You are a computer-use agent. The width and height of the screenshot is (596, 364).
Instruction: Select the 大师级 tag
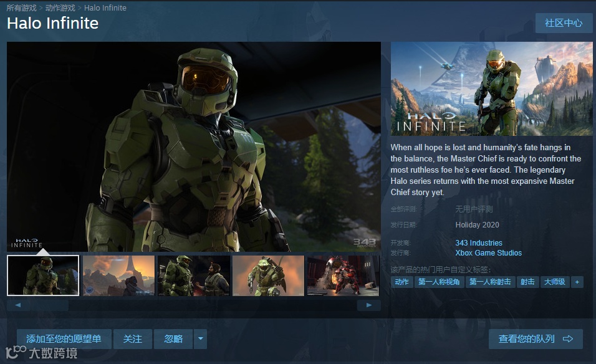pyautogui.click(x=555, y=282)
